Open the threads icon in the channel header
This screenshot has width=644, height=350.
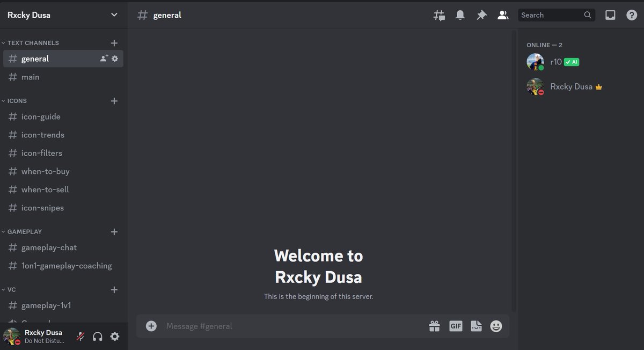click(439, 14)
